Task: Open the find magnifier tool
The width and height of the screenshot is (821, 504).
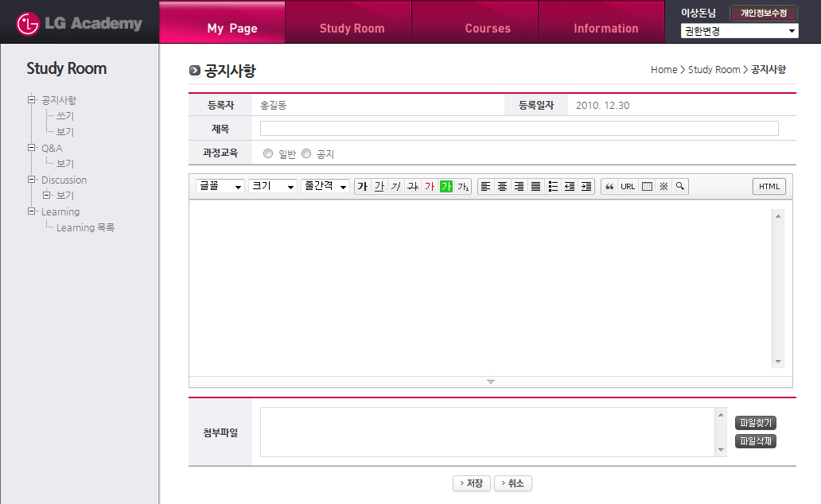Action: 680,186
